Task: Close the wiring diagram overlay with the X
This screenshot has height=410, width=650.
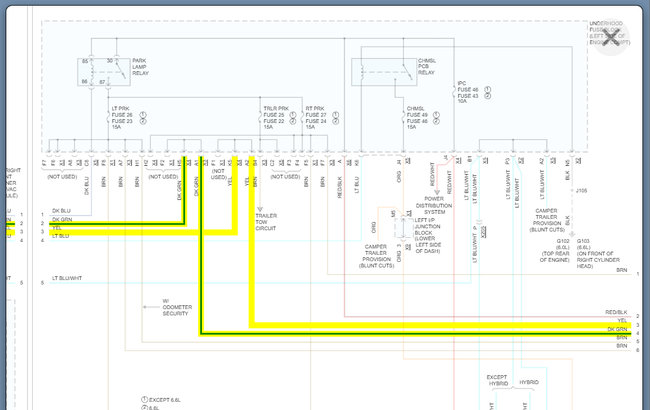Action: click(611, 37)
